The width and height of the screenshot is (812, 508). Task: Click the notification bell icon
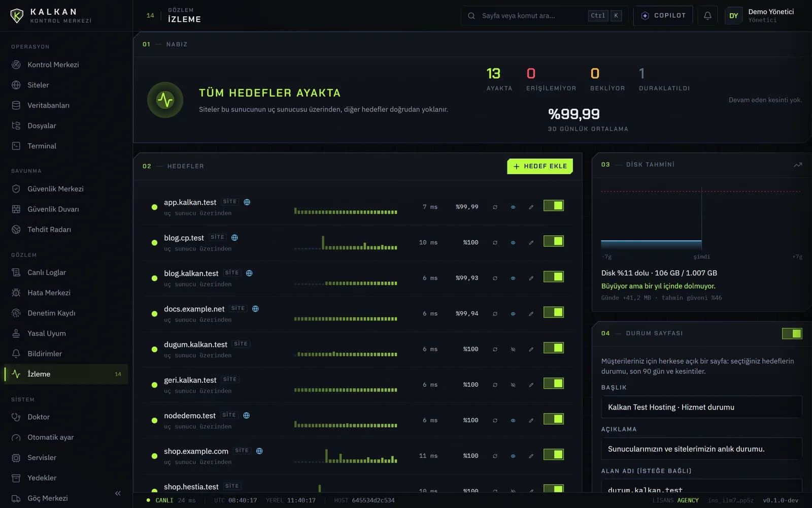click(x=707, y=16)
